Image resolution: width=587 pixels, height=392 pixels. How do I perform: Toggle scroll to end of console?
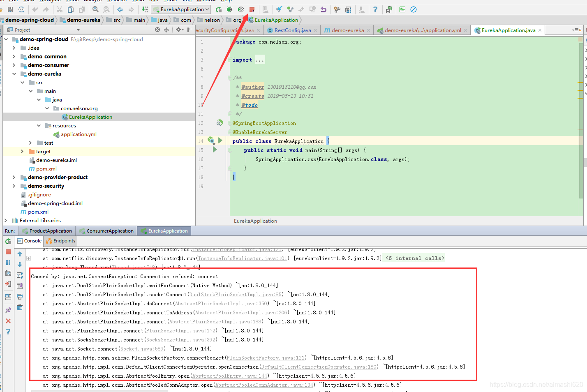tap(20, 286)
